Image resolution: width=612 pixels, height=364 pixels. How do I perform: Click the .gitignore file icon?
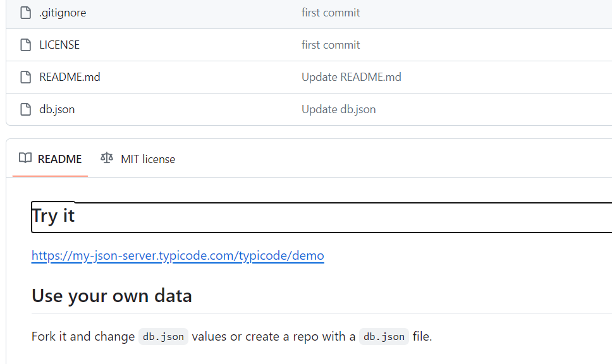(x=26, y=13)
